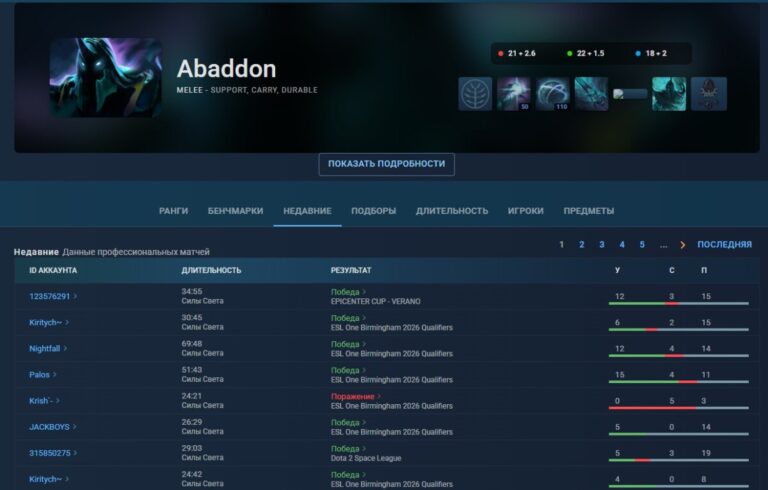
Task: Open the talent tree icon
Action: 475,94
